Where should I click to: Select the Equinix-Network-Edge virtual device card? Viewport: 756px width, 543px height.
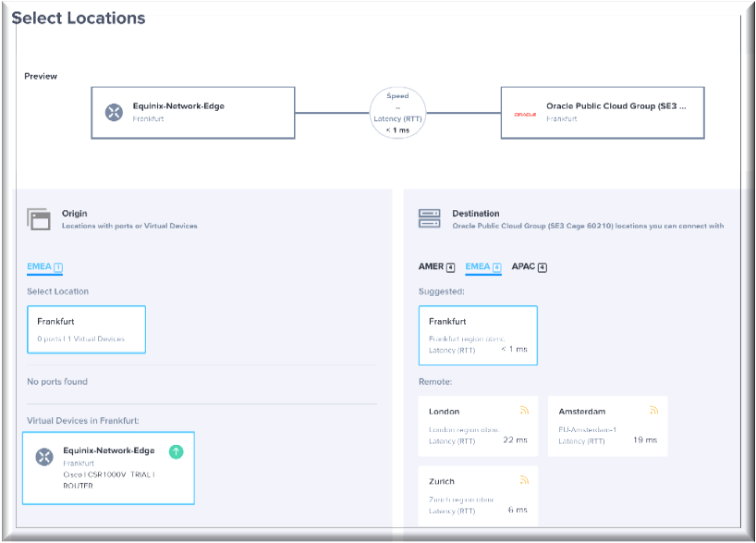[x=108, y=467]
